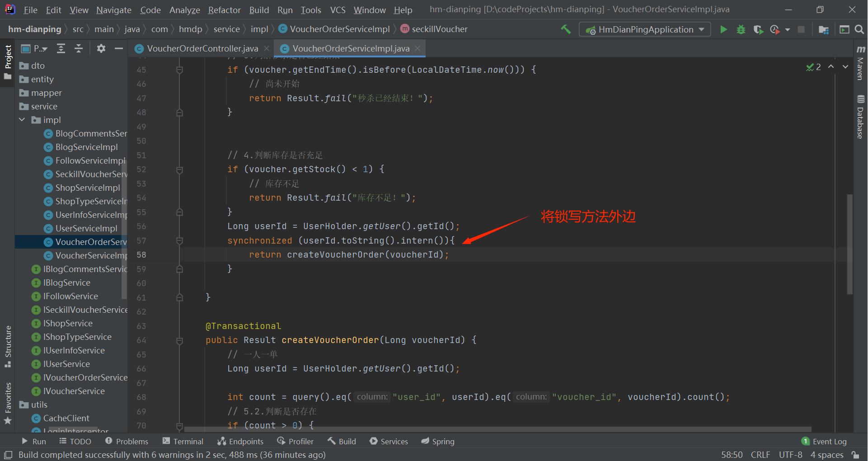The height and width of the screenshot is (461, 868).
Task: Click the service breadcrumb in navigation bar
Action: (226, 29)
